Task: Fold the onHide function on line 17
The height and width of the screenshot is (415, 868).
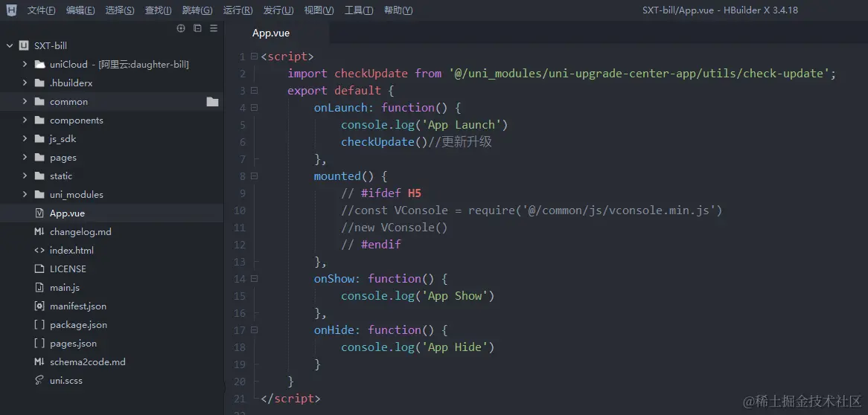Action: [x=254, y=329]
